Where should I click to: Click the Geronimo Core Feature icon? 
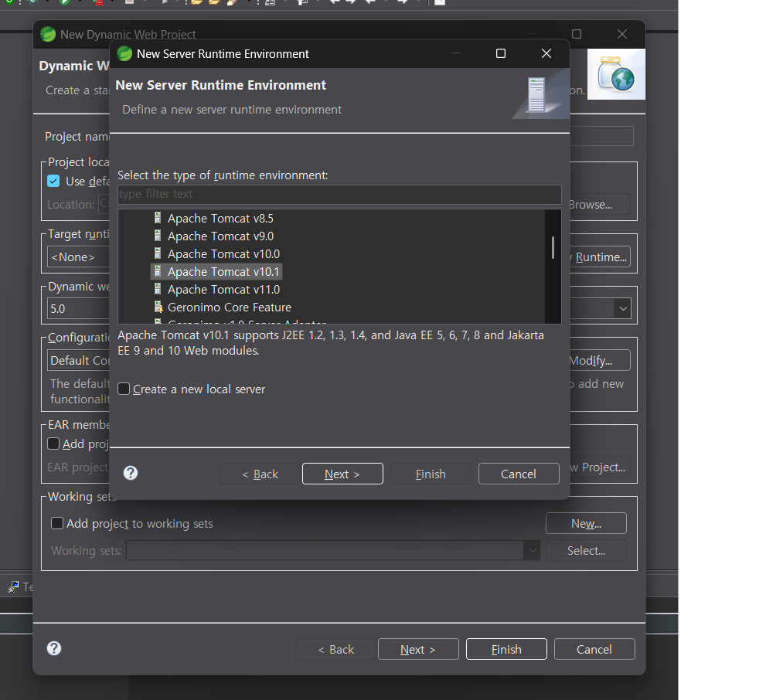[158, 307]
